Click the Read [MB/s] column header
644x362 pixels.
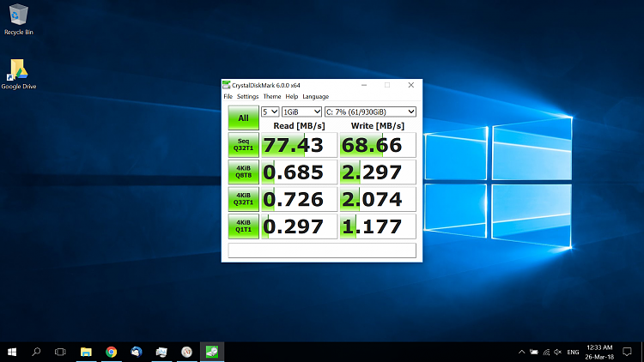299,125
